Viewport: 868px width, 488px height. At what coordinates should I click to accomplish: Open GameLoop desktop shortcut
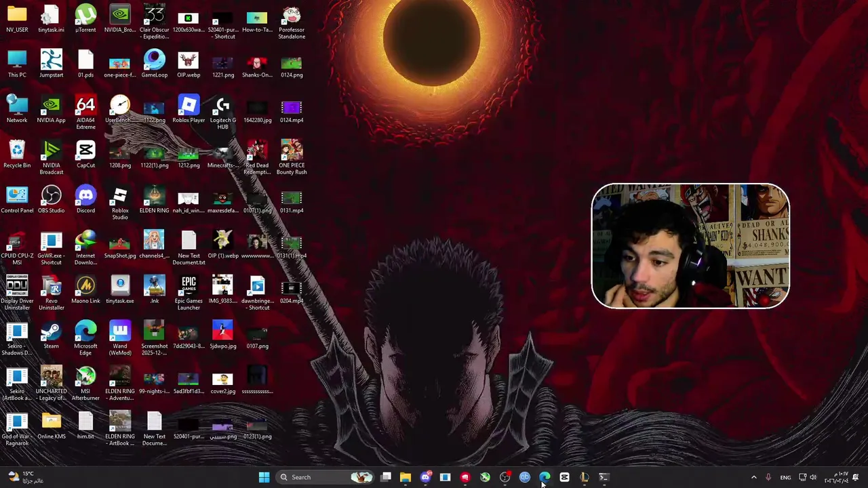click(x=155, y=64)
